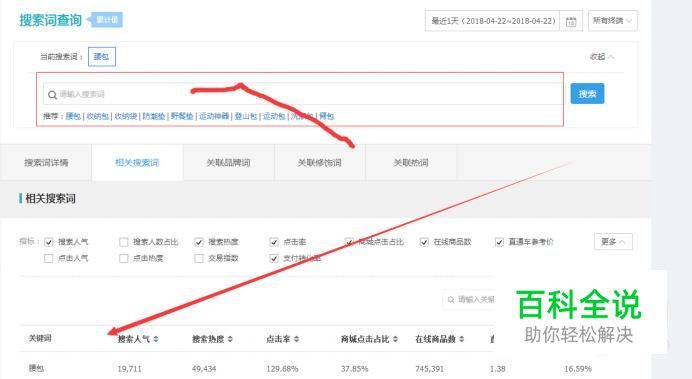
Task: Click recommended keyword 野餐垫 link
Action: click(182, 116)
